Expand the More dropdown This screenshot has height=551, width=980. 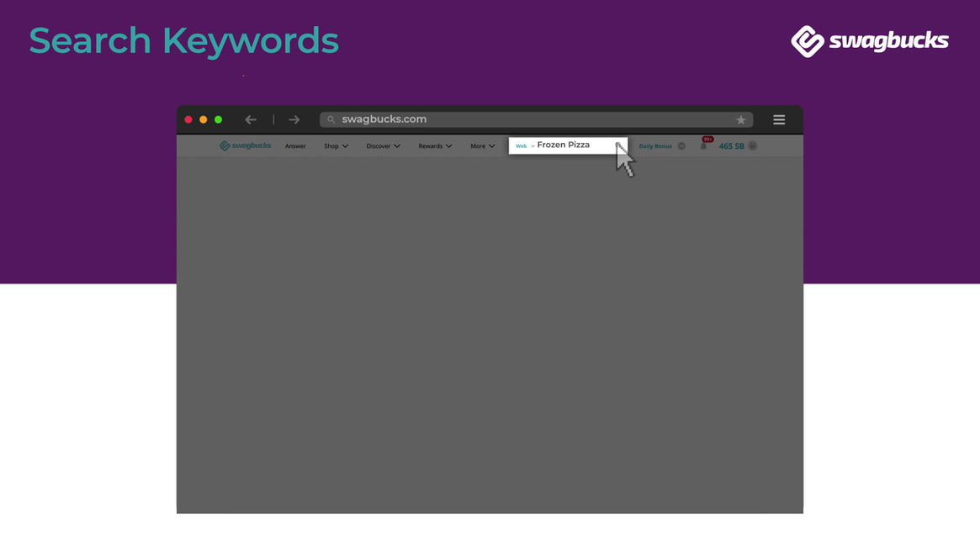click(x=483, y=146)
